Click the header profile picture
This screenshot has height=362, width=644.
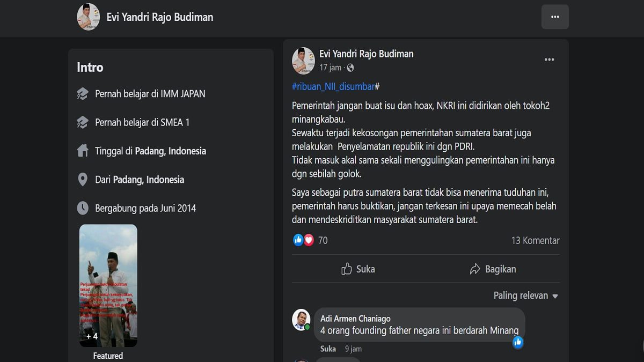click(89, 17)
